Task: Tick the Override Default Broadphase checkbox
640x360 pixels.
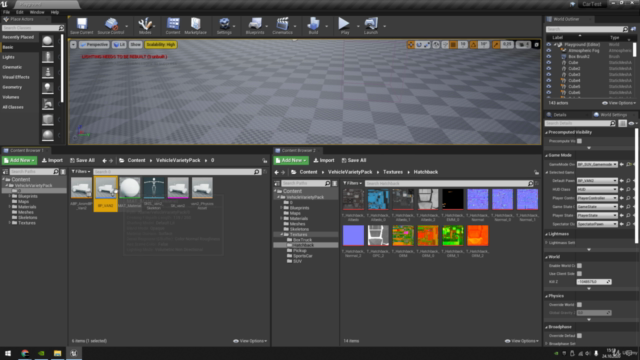Action: coord(579,336)
